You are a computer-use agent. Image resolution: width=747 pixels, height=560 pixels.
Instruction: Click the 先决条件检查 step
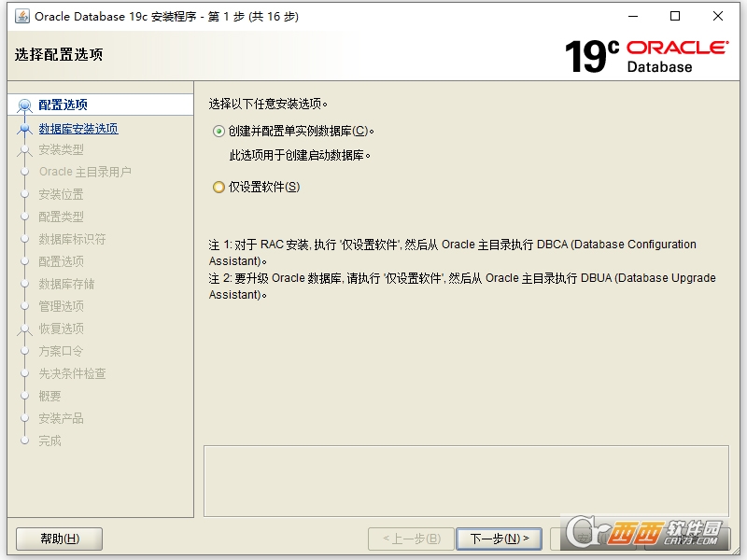[x=73, y=373]
